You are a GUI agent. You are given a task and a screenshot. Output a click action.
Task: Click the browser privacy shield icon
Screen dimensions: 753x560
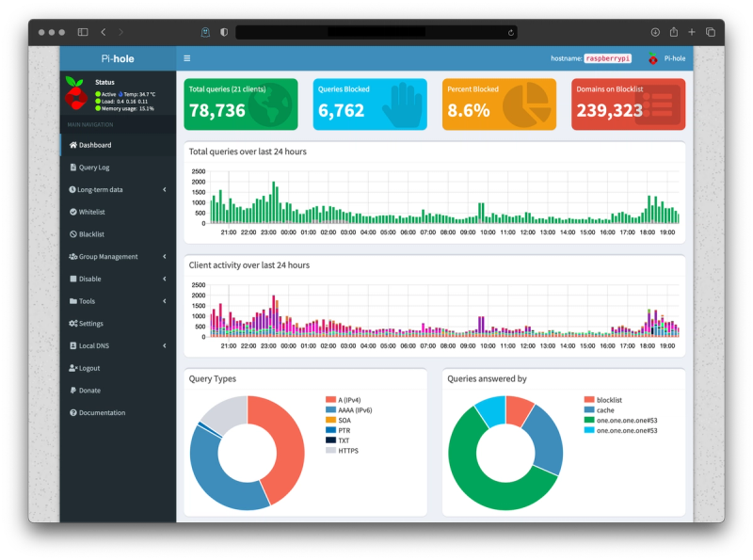224,32
